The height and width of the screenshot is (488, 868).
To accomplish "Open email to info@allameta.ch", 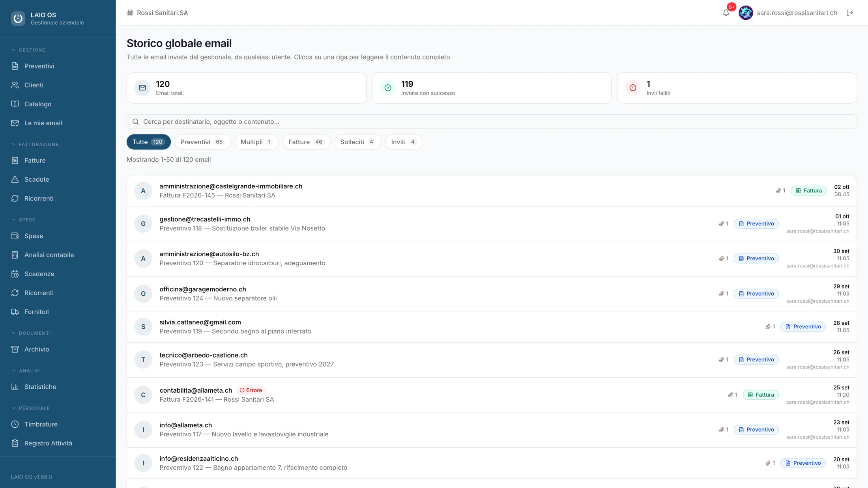I will (492, 430).
